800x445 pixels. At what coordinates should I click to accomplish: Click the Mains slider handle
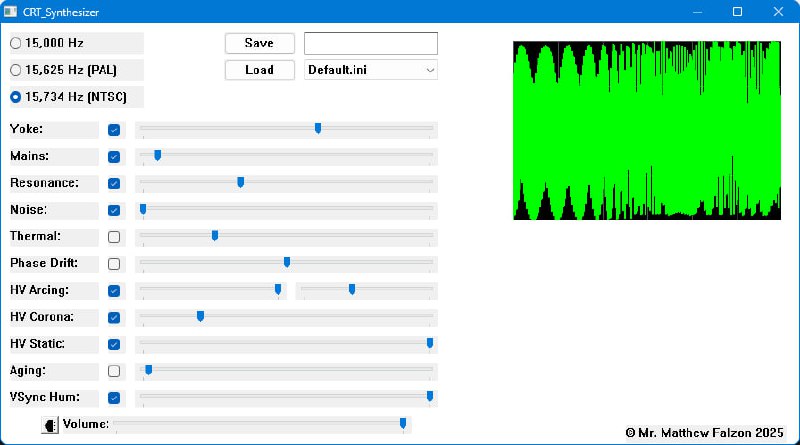tap(158, 155)
